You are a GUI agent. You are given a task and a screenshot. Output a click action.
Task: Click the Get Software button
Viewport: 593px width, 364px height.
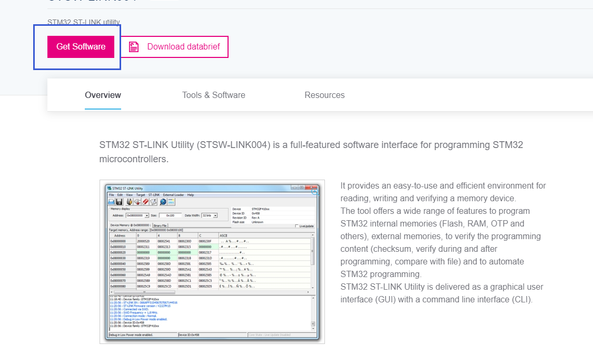click(x=81, y=46)
